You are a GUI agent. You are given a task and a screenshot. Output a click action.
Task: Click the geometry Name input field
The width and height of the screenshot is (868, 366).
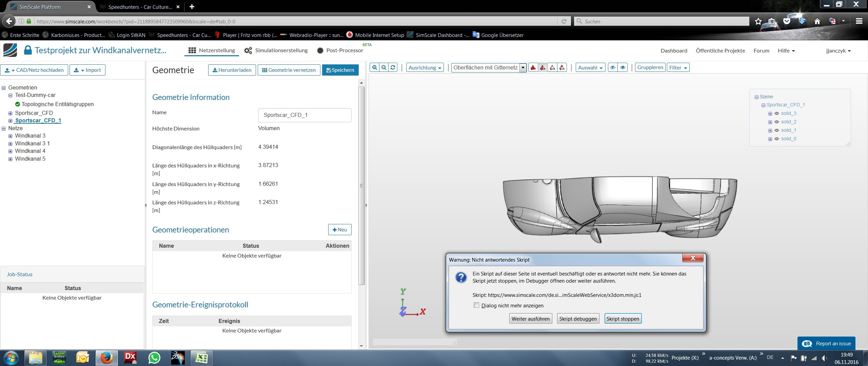(x=304, y=115)
